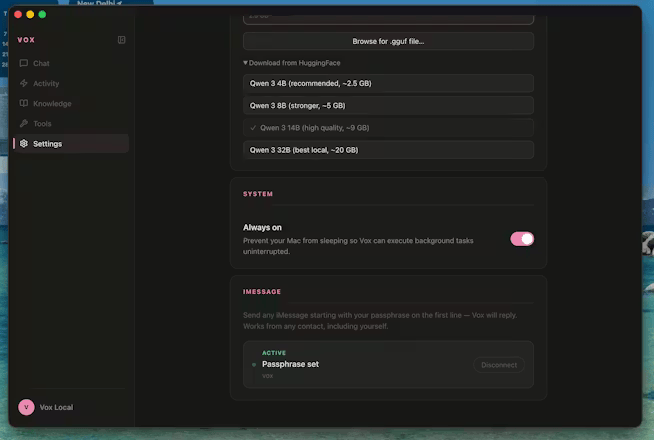Maximize the Vox window with green button
Image resolution: width=654 pixels, height=440 pixels.
[x=42, y=15]
